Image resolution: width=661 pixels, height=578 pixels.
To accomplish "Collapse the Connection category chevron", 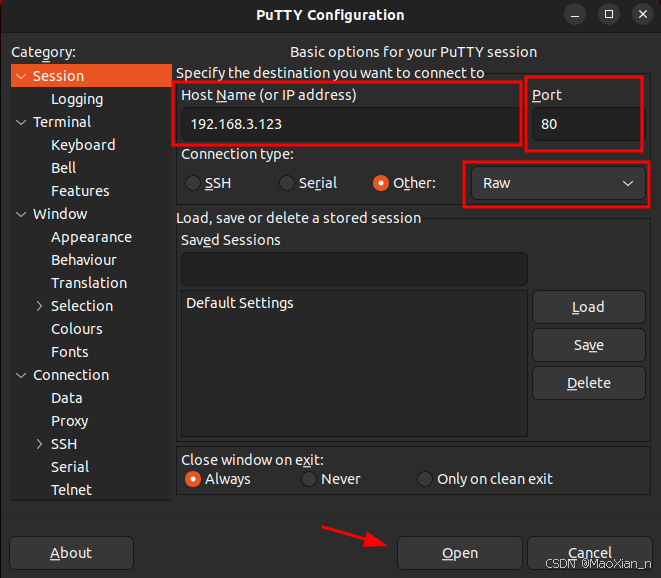I will pyautogui.click(x=21, y=375).
